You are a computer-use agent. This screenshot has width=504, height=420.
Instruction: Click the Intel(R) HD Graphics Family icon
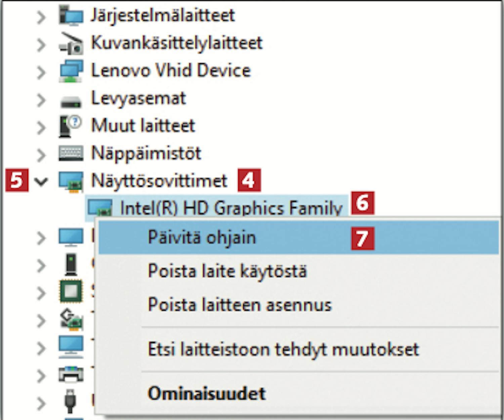[x=100, y=207]
